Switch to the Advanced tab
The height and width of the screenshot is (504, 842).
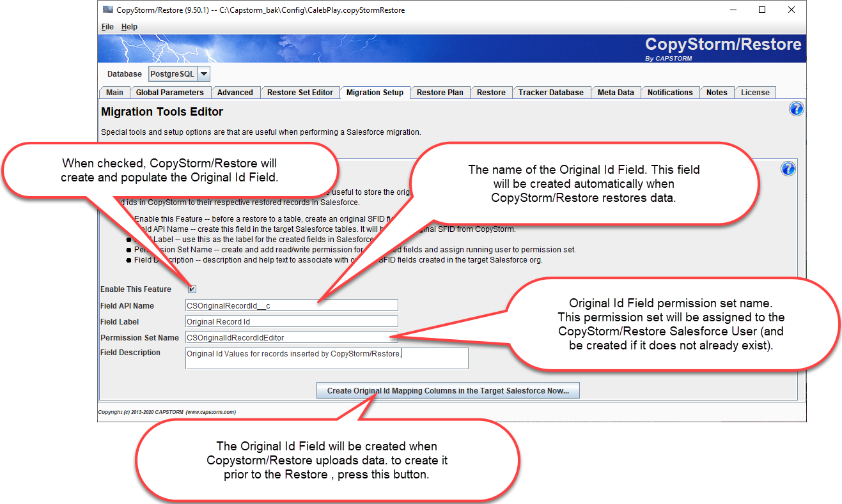tap(235, 93)
